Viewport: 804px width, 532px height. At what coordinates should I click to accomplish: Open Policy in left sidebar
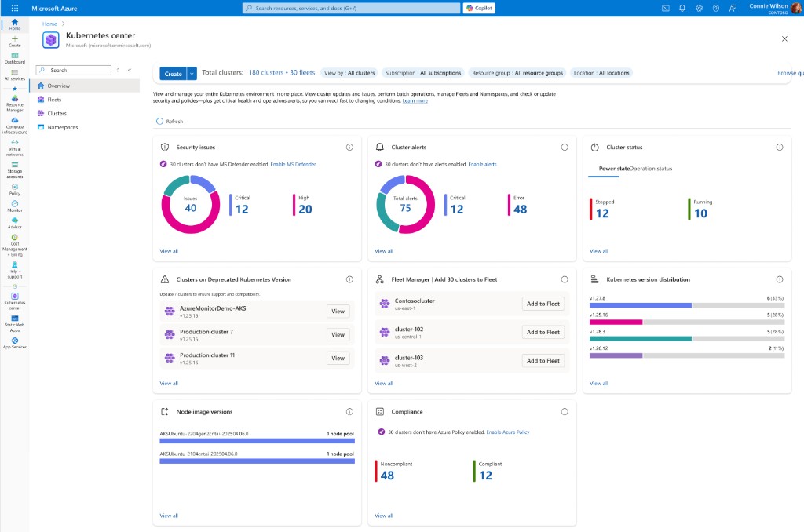(15, 190)
